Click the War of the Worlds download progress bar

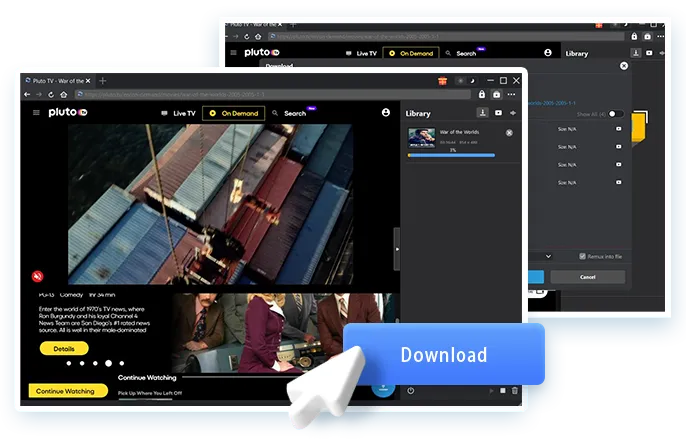click(451, 155)
